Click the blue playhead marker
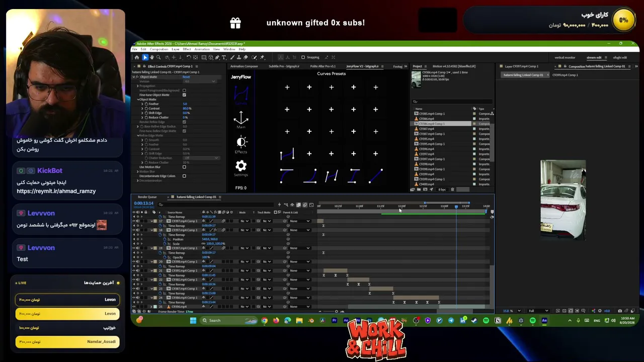Viewport: 644px width, 362px height. pyautogui.click(x=456, y=206)
